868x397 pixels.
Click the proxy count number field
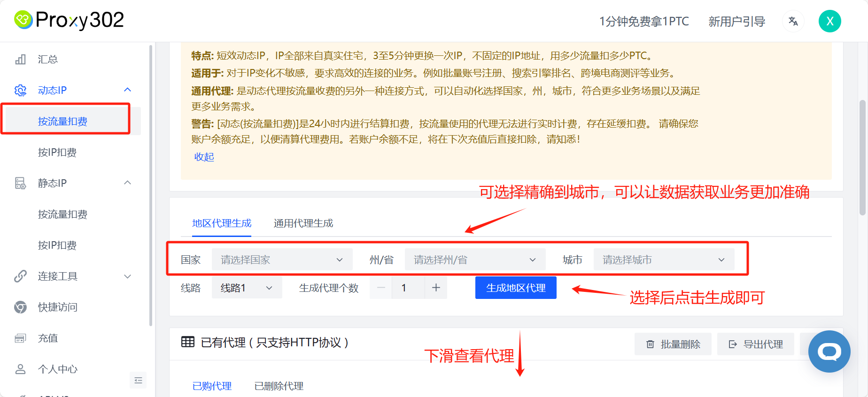408,288
